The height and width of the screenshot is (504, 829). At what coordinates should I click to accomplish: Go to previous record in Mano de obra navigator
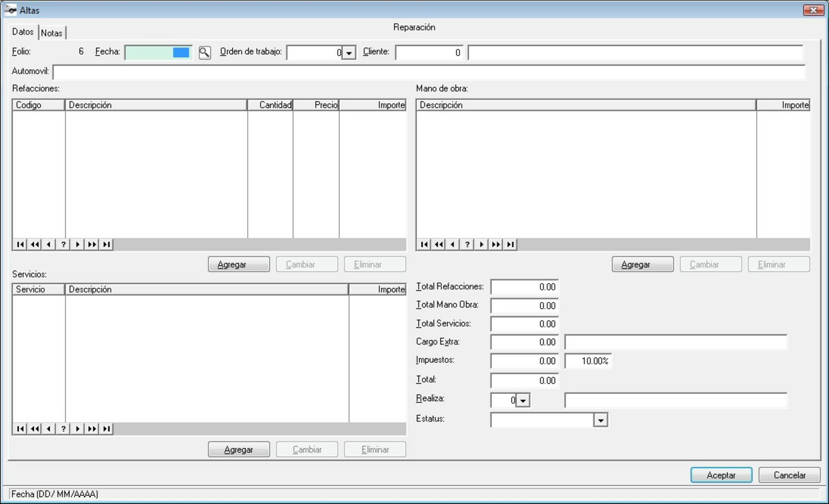point(453,244)
